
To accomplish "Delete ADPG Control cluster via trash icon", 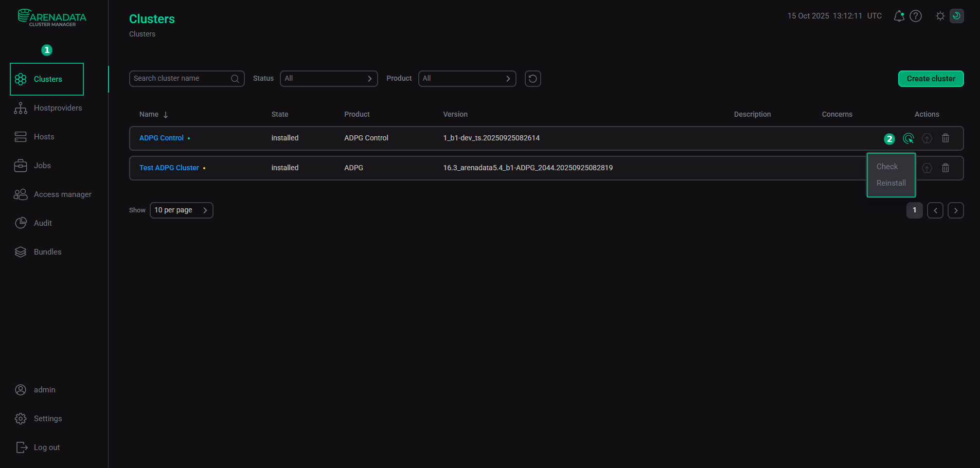I will coord(945,138).
